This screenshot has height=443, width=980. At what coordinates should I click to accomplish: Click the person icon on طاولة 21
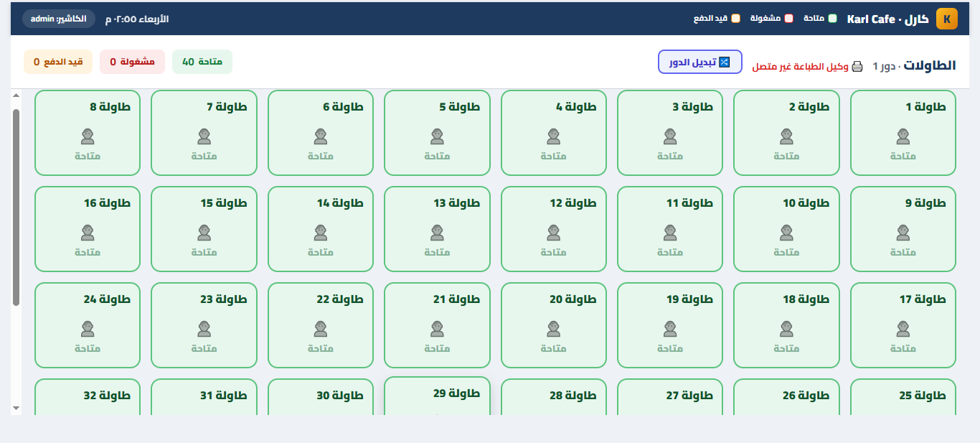pyautogui.click(x=437, y=329)
